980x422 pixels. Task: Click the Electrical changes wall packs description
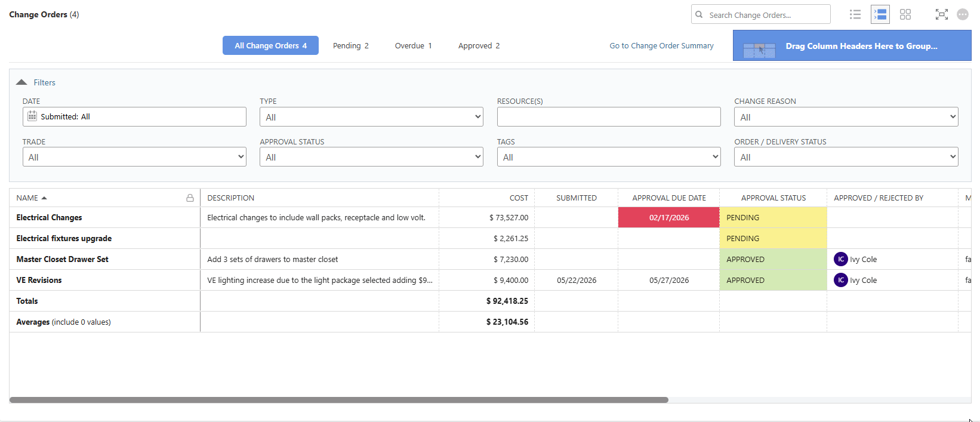316,217
